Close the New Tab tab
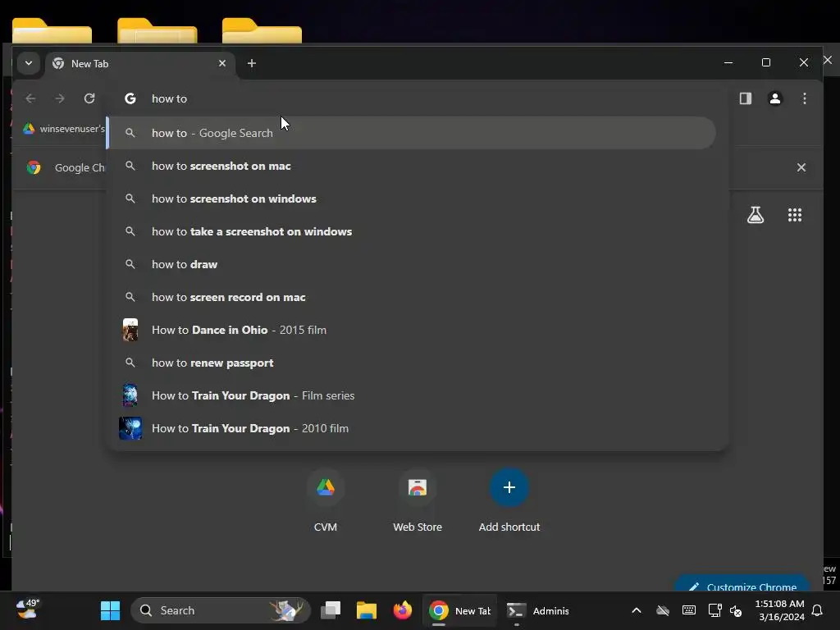The width and height of the screenshot is (840, 630). point(221,63)
